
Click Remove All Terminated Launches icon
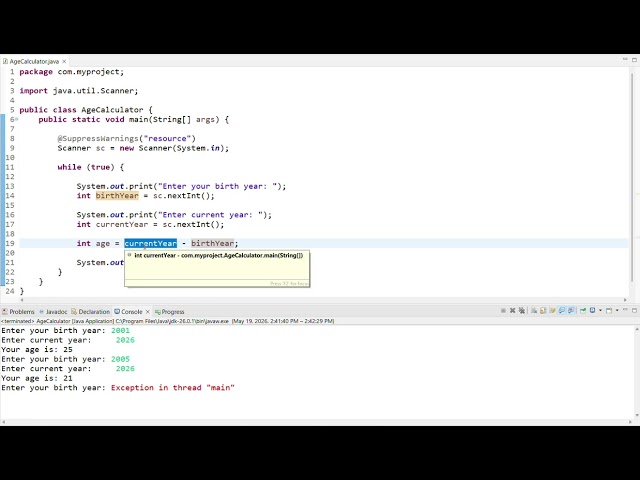522,311
